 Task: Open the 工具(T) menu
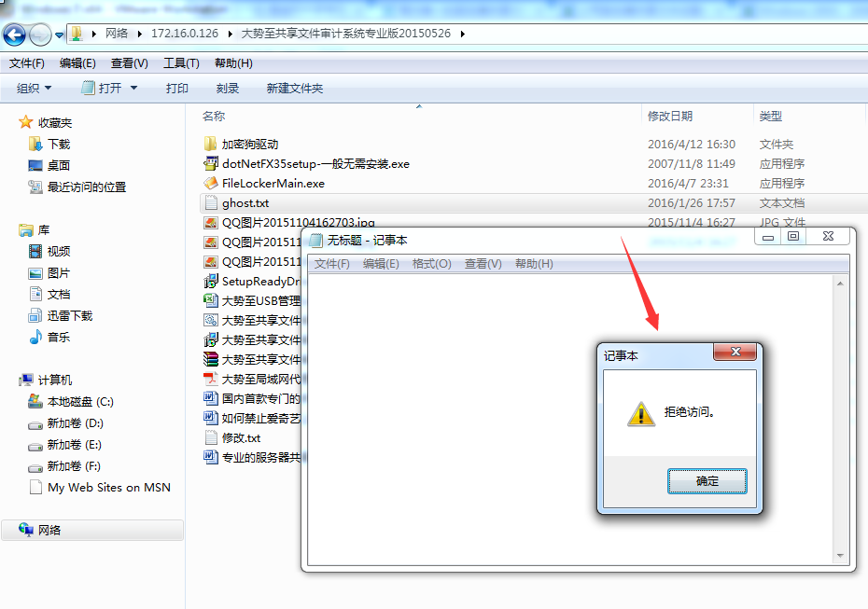pos(181,63)
